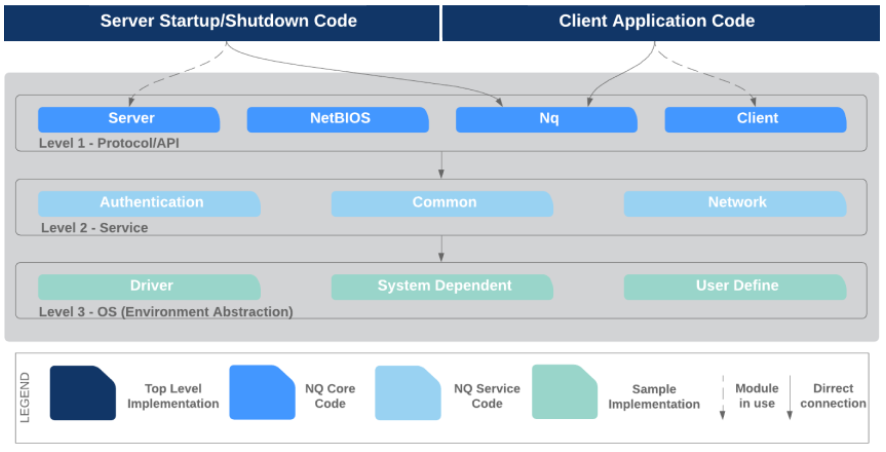
Task: Select the Network service block
Action: tap(735, 203)
